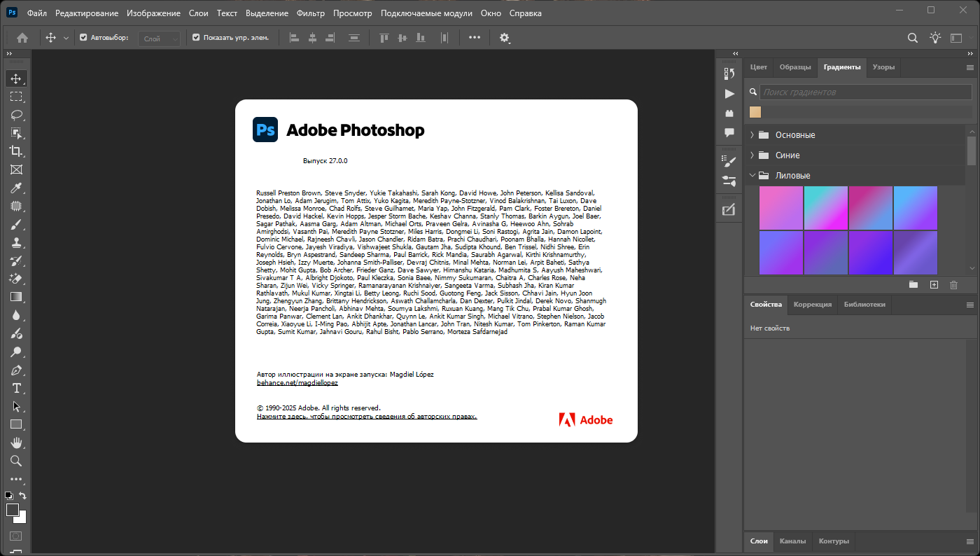Image resolution: width=980 pixels, height=556 pixels.
Task: Select the Eyedropper tool
Action: click(x=16, y=188)
